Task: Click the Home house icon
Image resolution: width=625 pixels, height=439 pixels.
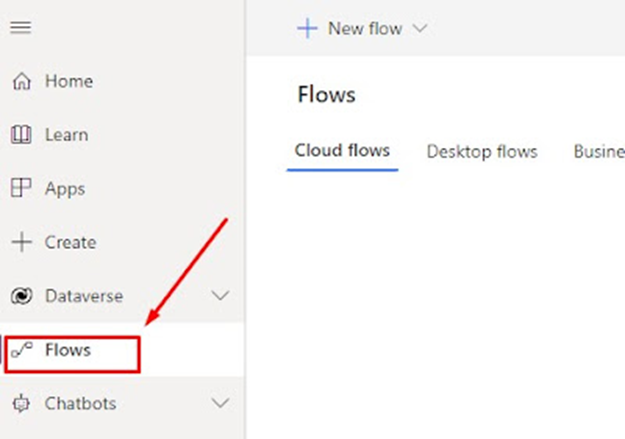Action: 21,82
